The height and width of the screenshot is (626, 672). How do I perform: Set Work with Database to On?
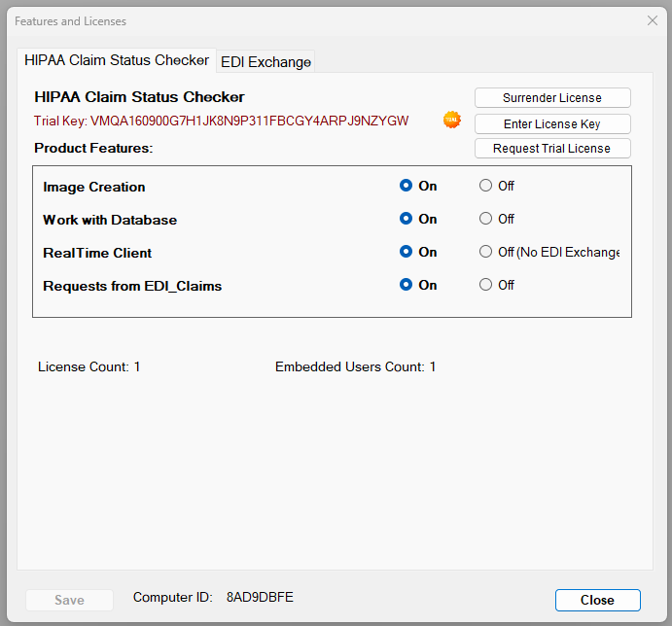[x=418, y=219]
